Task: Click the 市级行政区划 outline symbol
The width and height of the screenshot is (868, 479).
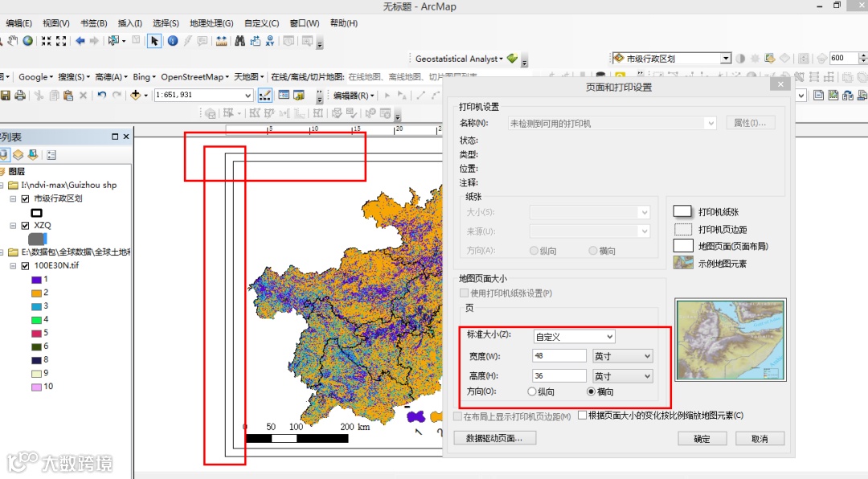Action: pos(36,213)
